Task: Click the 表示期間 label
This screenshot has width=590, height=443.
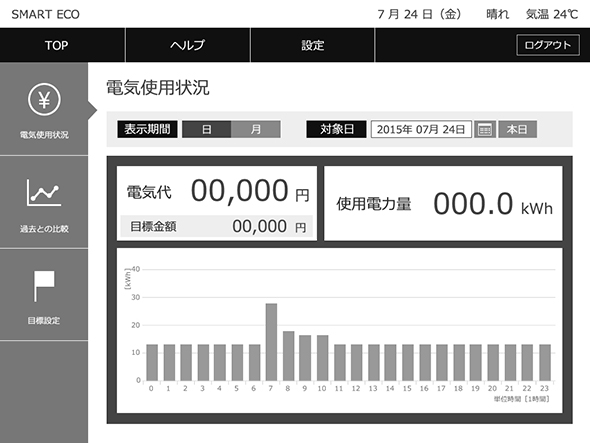Action: (147, 129)
